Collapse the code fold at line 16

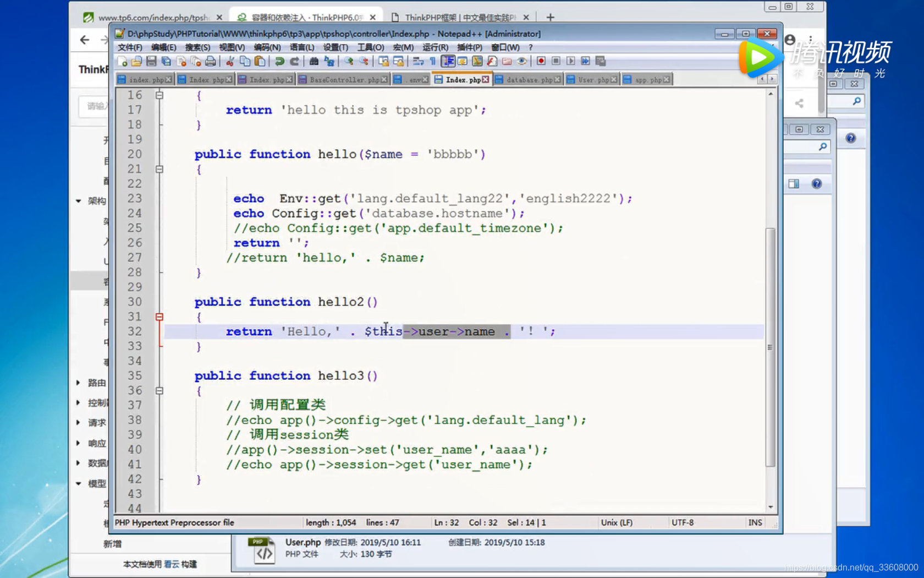[x=159, y=95]
